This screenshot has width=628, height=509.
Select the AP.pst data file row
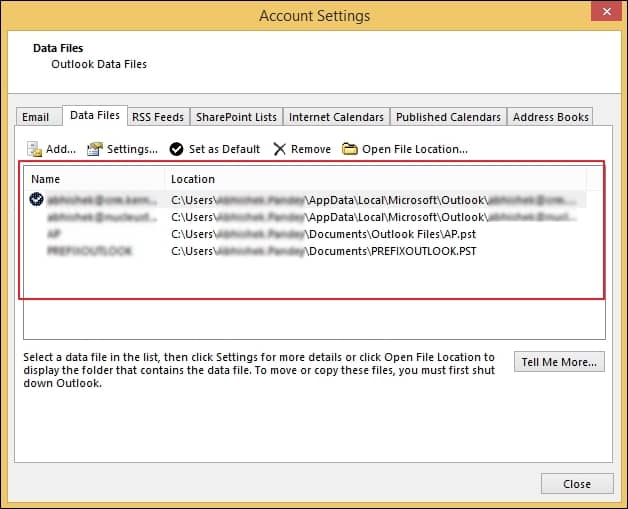click(305, 234)
